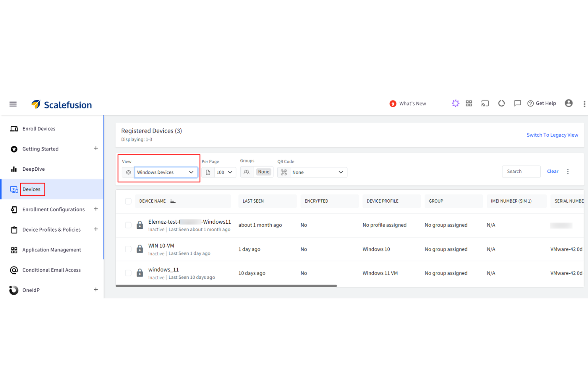This screenshot has width=588, height=392.
Task: Click the Conditional Email Access @ icon
Action: pos(14,270)
